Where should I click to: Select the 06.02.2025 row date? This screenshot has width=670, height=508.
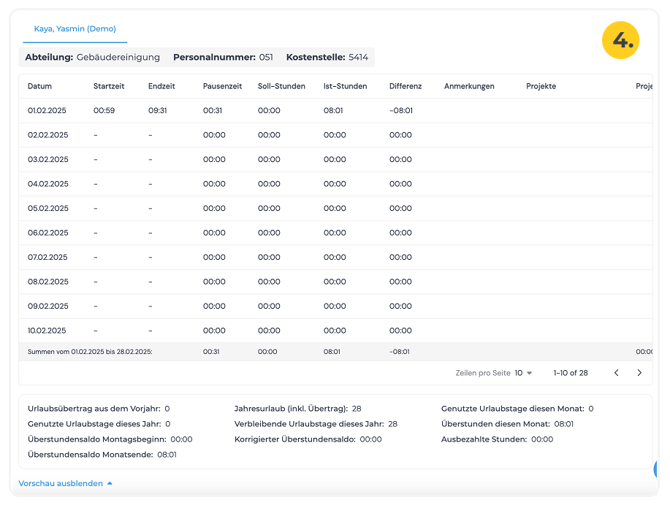[48, 233]
